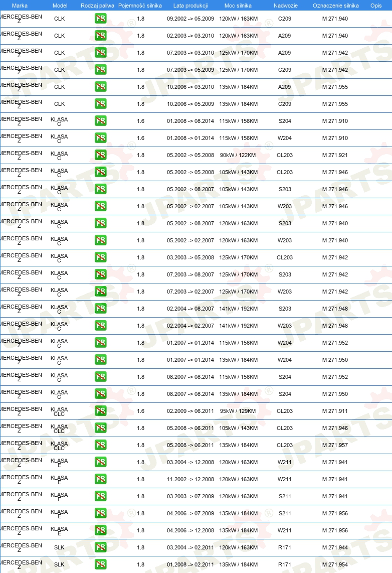
Task: Select the engine code M 271.957 cell
Action: click(x=335, y=445)
